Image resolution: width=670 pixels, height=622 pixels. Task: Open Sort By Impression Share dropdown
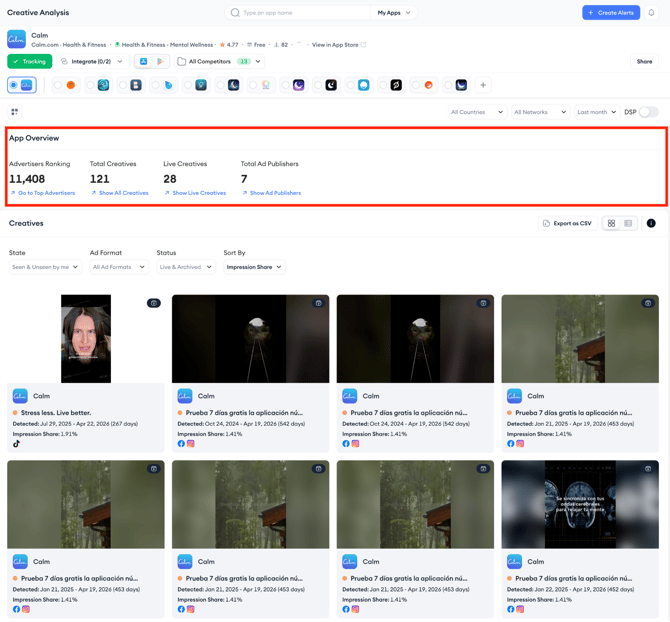pos(254,267)
